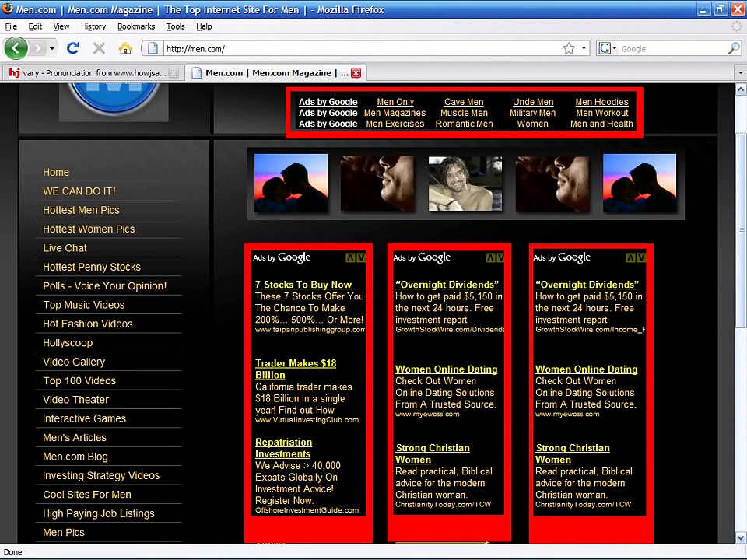Click the search magnifier icon
Image resolution: width=747 pixels, height=560 pixels.
pos(734,48)
